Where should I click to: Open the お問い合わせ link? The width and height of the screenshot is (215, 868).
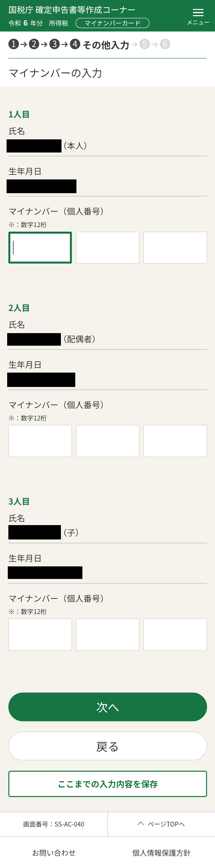click(54, 853)
